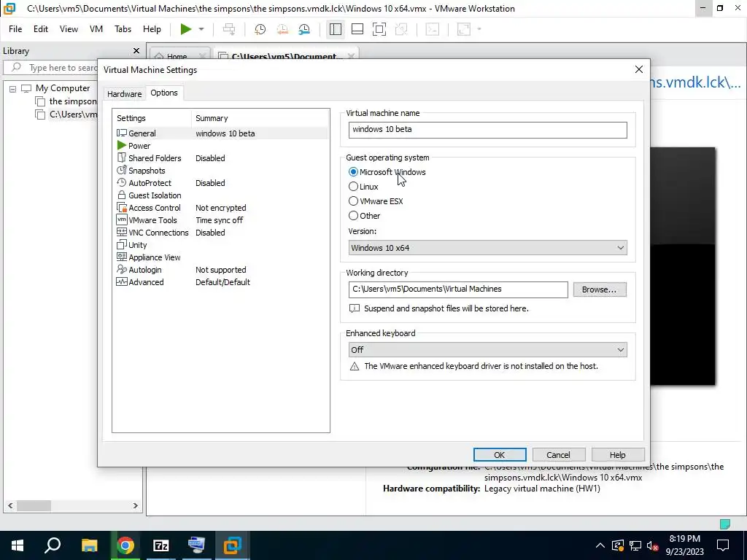Open the View menu

(x=69, y=29)
